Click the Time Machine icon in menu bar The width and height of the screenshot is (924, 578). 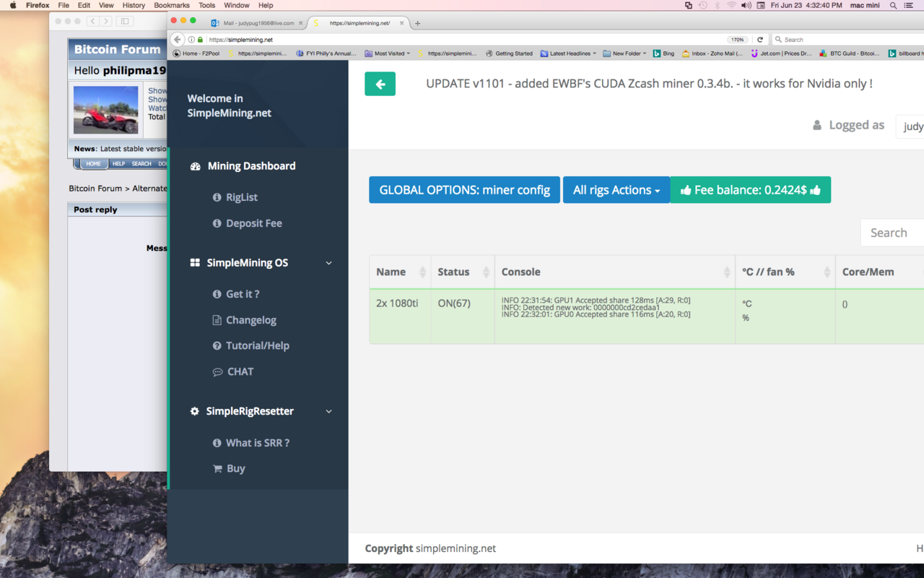(x=703, y=5)
